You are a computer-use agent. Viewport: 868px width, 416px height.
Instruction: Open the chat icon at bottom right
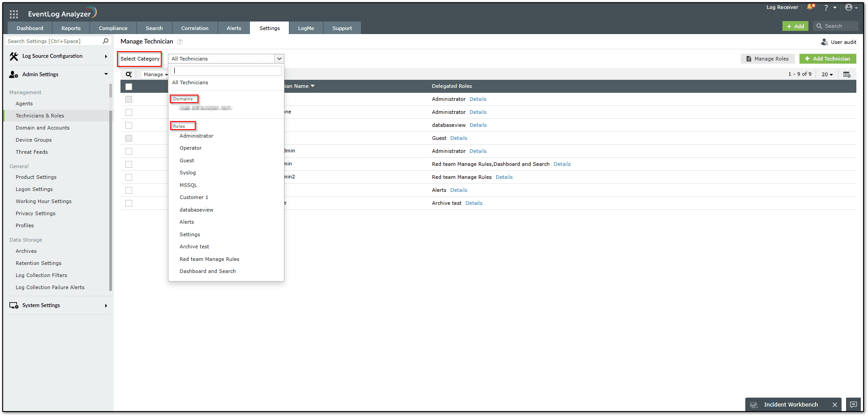[853, 404]
